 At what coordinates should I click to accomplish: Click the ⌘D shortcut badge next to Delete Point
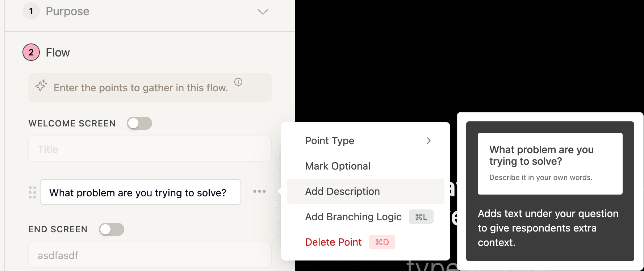coord(382,242)
